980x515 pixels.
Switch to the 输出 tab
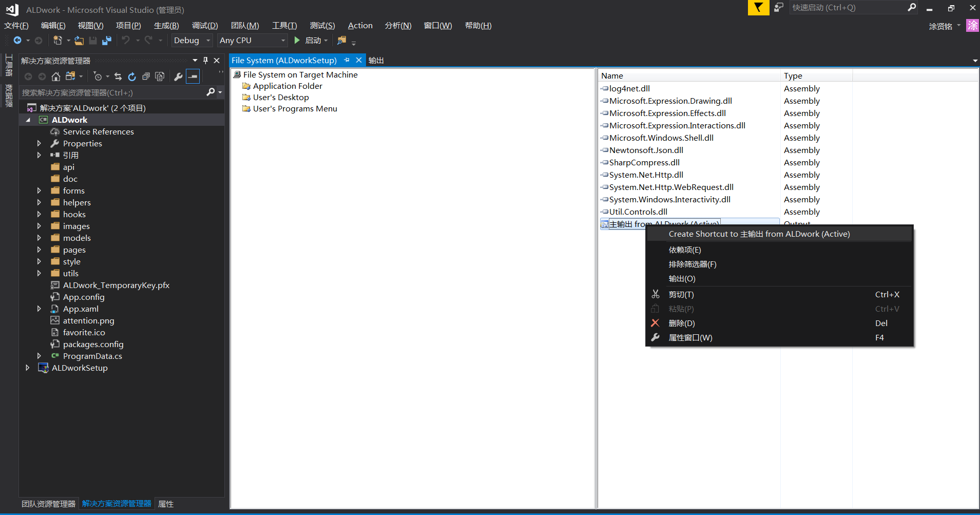(x=376, y=60)
